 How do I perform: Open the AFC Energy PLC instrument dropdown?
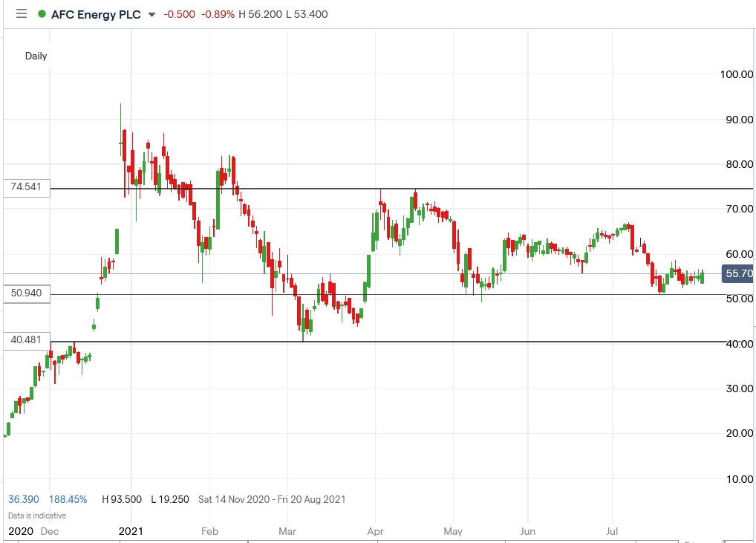tap(153, 13)
